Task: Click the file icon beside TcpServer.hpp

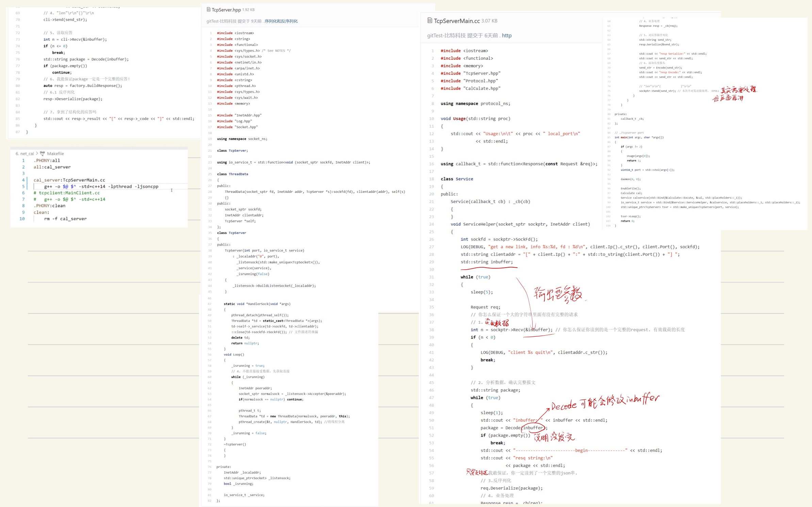Action: coord(208,10)
